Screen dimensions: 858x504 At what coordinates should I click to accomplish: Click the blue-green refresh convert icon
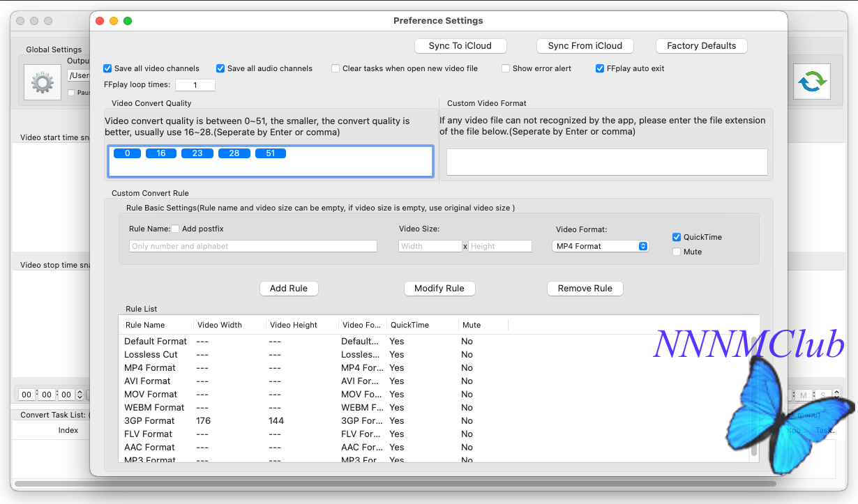click(812, 82)
